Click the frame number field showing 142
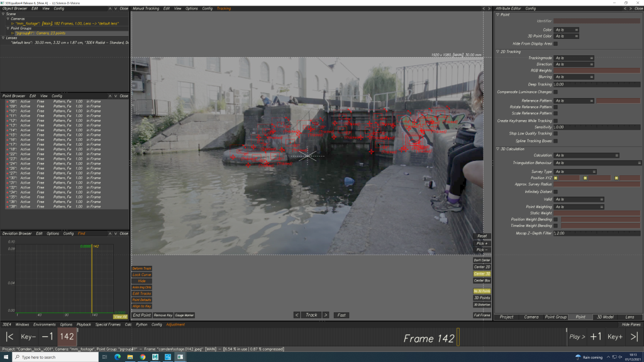644x362 pixels. pyautogui.click(x=67, y=337)
